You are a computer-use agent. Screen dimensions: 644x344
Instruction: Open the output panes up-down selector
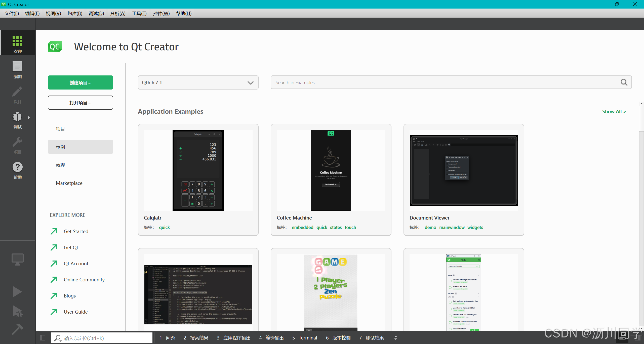coord(396,338)
